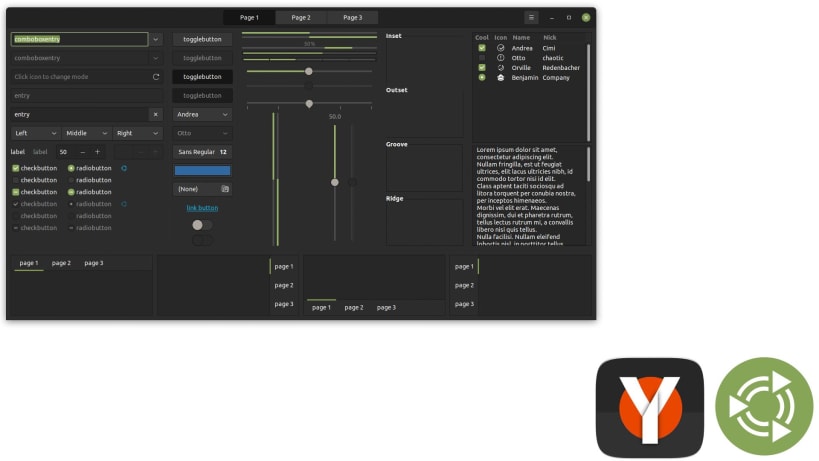
Task: Click the enabled mixed-state radiobutton
Action: tap(90, 192)
